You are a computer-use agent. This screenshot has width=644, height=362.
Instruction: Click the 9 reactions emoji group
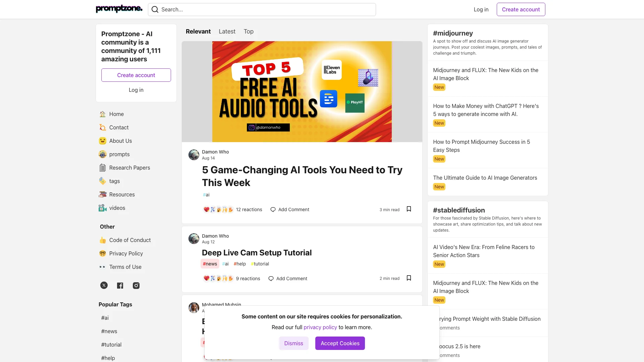[x=218, y=279]
